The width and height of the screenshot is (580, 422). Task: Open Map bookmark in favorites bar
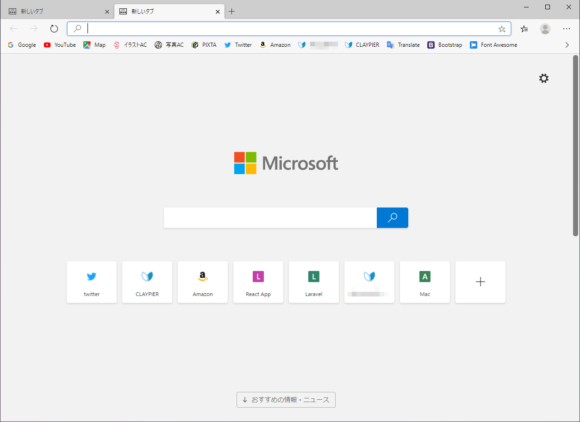click(94, 45)
